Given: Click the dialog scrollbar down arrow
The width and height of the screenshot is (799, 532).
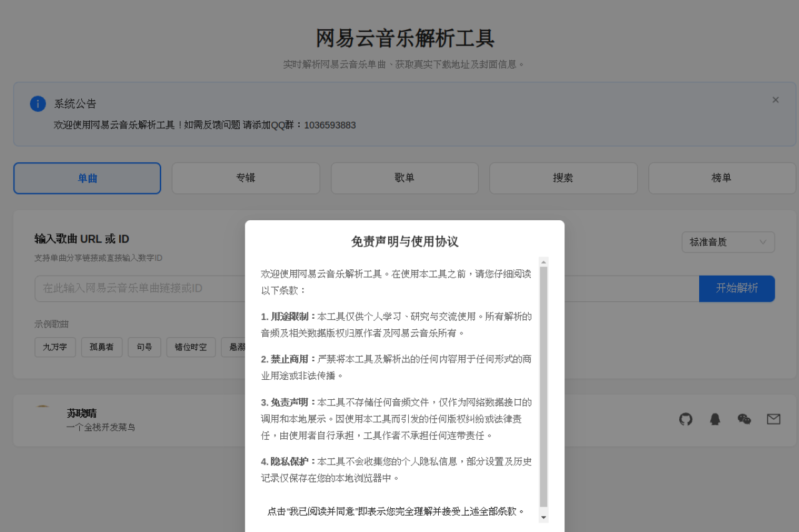Looking at the screenshot, I should point(544,517).
